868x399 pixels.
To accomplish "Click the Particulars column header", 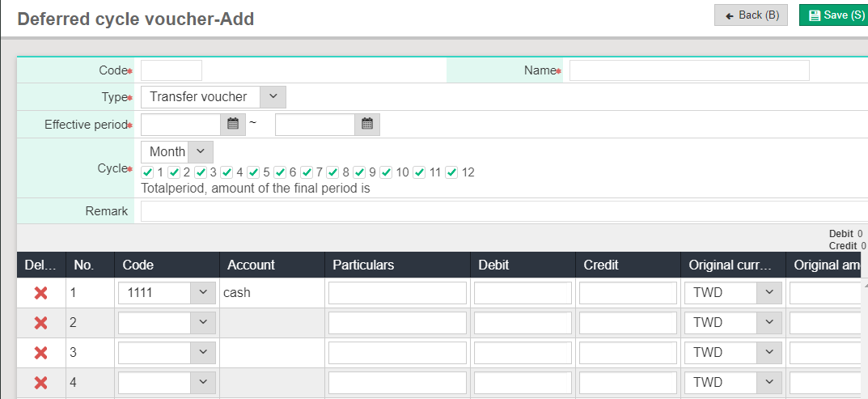I will (362, 265).
